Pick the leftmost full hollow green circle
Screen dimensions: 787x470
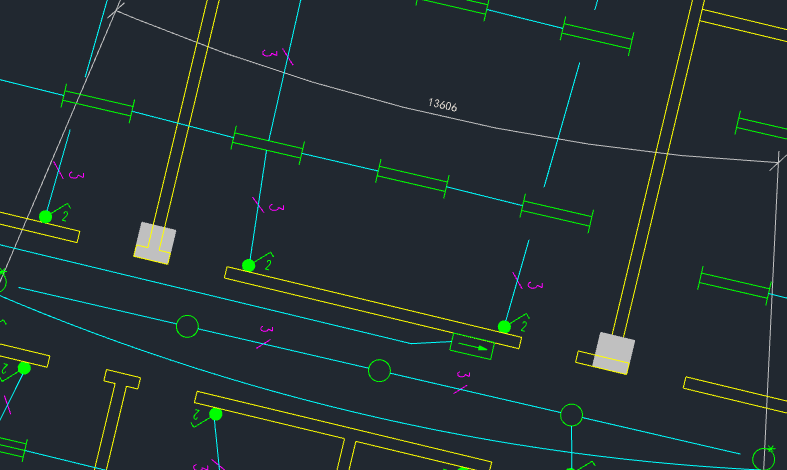coord(187,326)
